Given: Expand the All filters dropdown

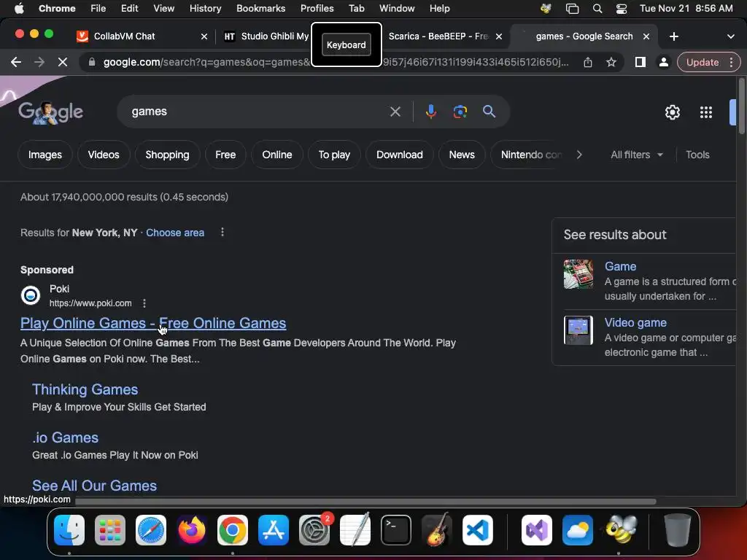Looking at the screenshot, I should point(636,155).
